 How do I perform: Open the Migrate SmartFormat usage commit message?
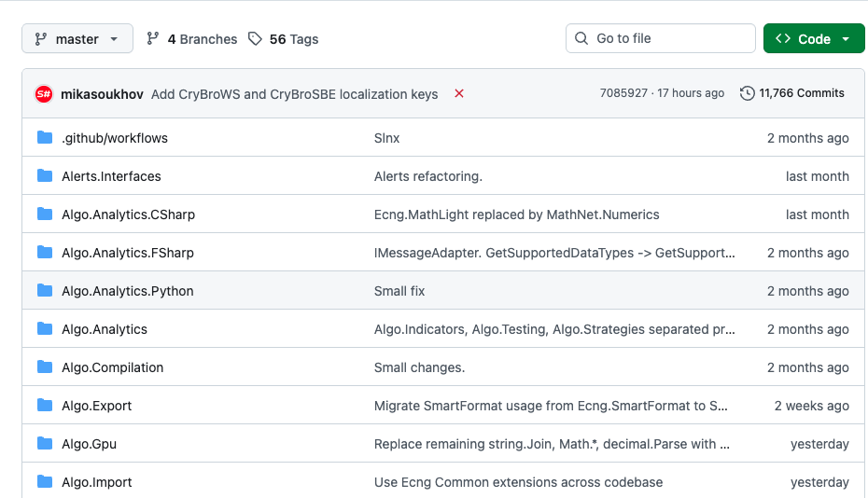pos(551,406)
